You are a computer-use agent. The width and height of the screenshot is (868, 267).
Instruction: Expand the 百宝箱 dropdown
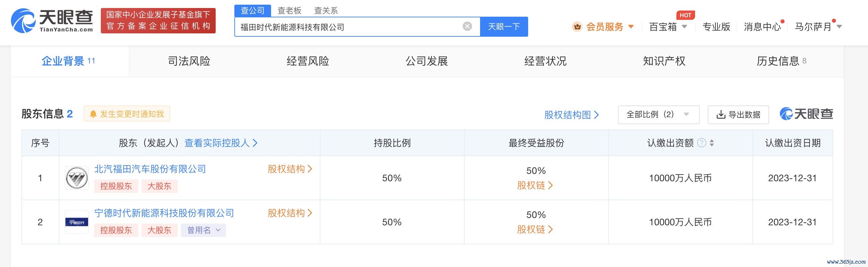coord(684,27)
